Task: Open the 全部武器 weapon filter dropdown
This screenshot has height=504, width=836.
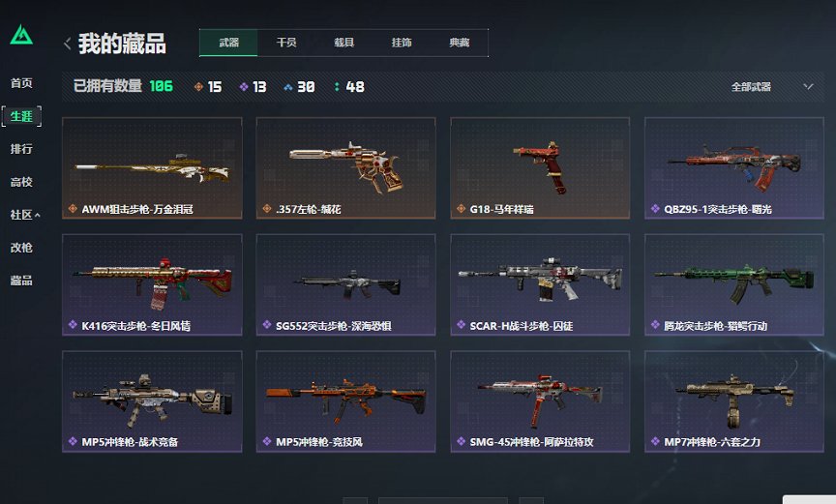Action: coord(771,86)
